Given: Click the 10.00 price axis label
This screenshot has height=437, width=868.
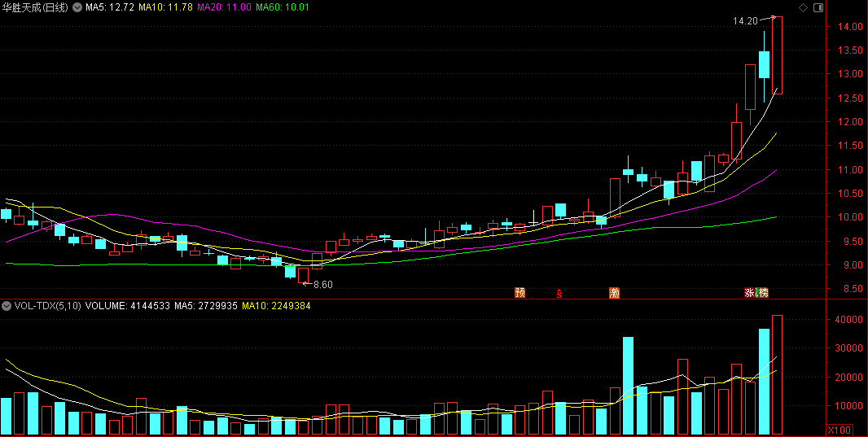Looking at the screenshot, I should pyautogui.click(x=848, y=217).
